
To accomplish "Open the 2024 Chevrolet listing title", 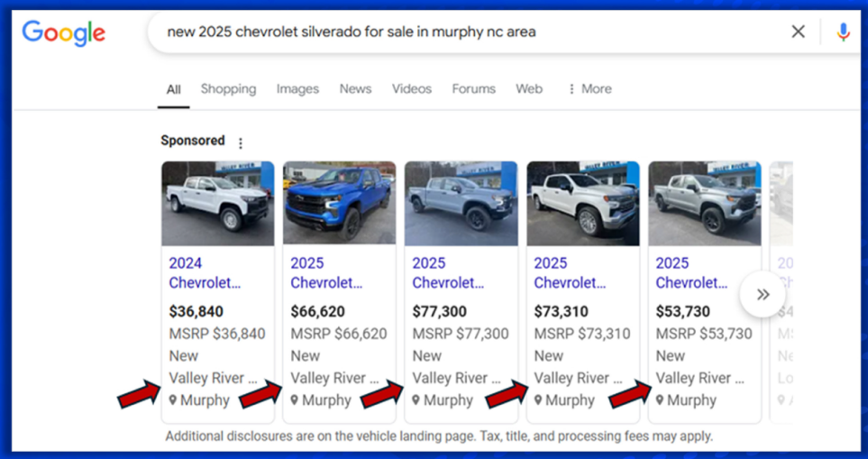I will (x=205, y=273).
